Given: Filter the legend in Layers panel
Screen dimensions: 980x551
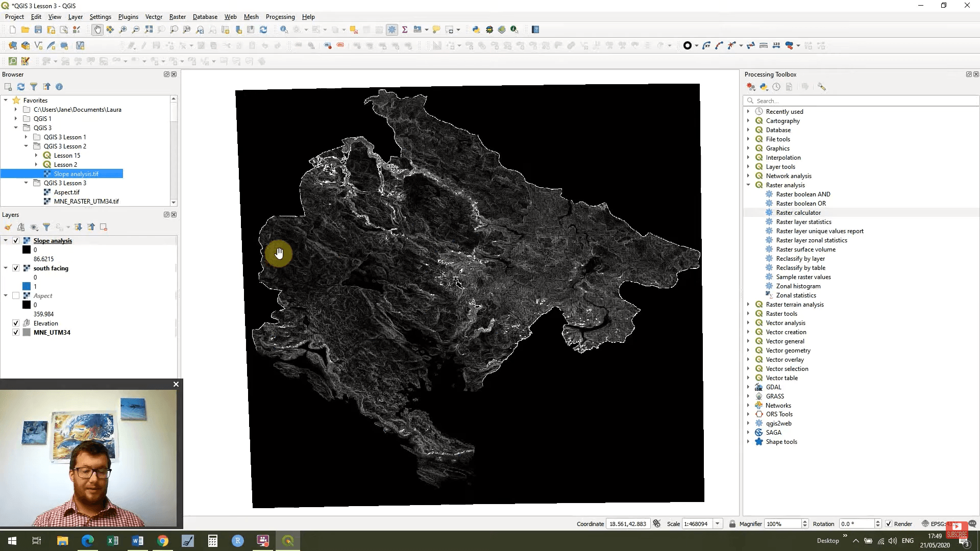Looking at the screenshot, I should tap(46, 227).
